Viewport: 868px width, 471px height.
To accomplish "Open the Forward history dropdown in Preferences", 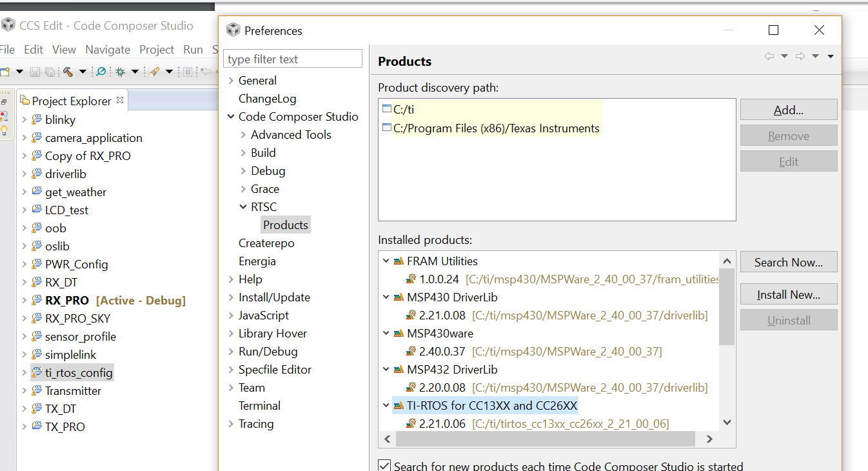I will tap(816, 56).
